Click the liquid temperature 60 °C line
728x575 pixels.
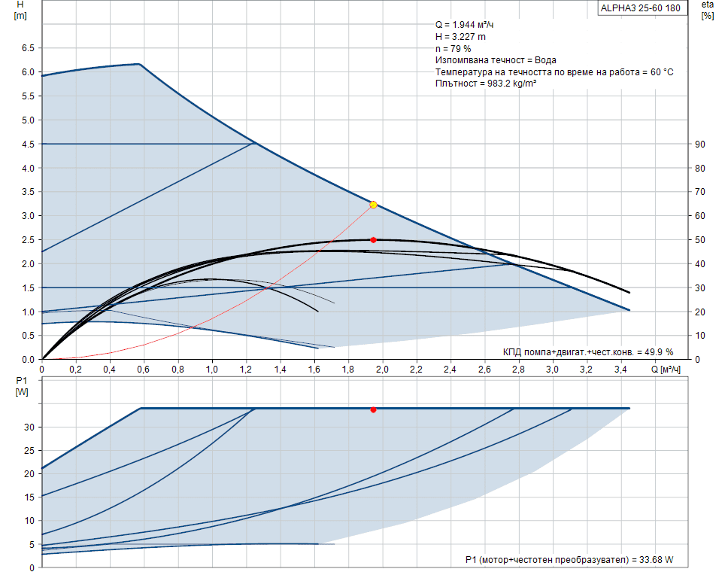[x=554, y=71]
